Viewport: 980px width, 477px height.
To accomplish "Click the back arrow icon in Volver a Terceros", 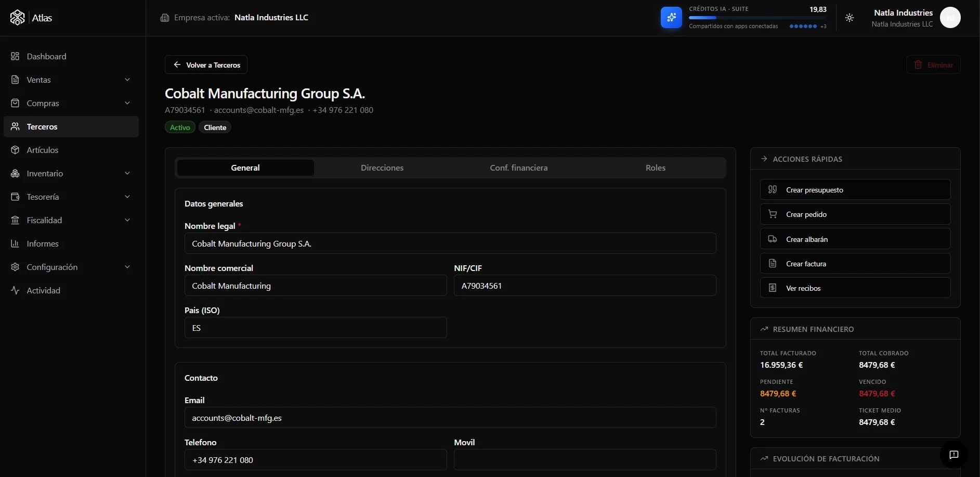I will (x=177, y=65).
